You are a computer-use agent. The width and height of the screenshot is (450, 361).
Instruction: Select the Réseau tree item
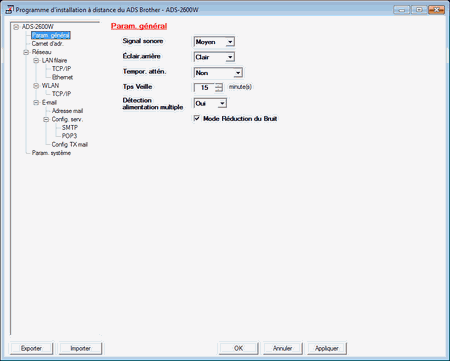[x=41, y=52]
